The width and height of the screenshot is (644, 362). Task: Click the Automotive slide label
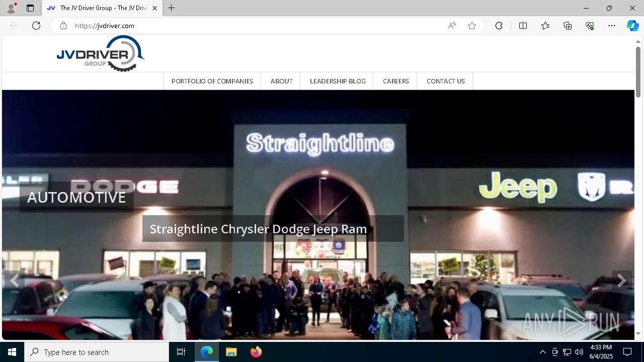[76, 197]
